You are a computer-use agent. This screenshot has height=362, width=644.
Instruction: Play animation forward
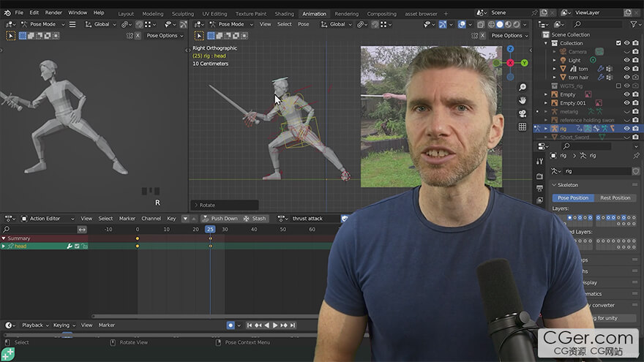[275, 325]
